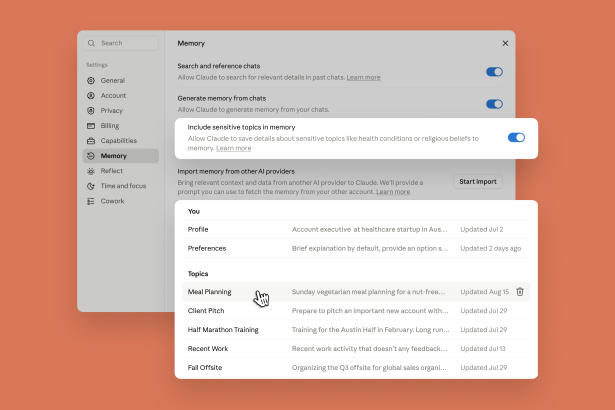The image size is (615, 410).
Task: Click 'Brief explanation by default' description
Action: (x=370, y=248)
